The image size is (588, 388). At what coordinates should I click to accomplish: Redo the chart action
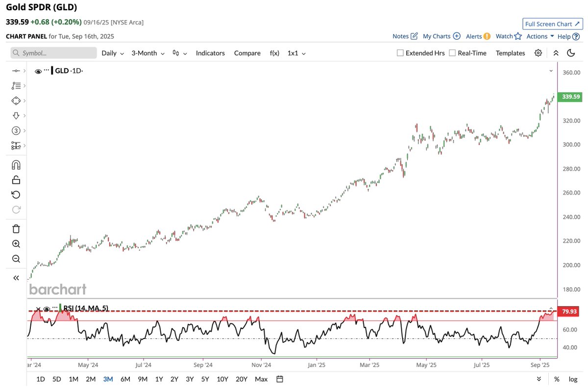pos(16,209)
